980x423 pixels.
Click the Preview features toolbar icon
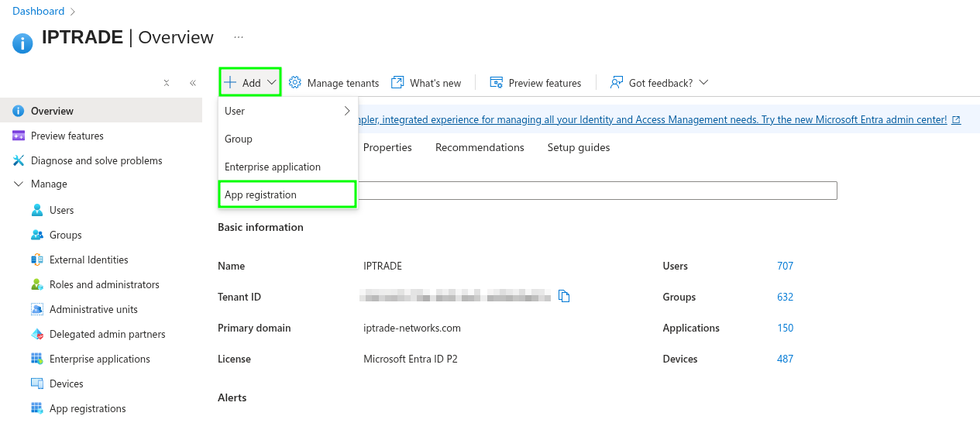pos(497,82)
